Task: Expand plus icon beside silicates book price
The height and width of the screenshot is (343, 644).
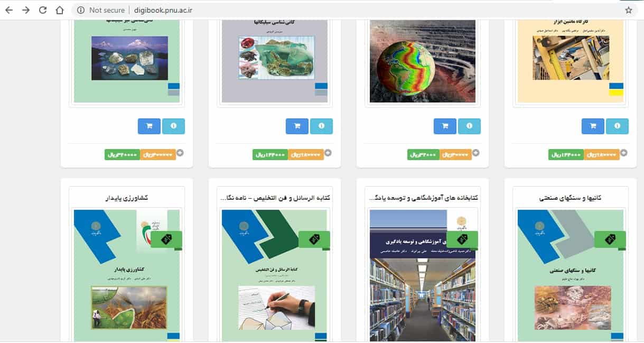Action: 328,153
